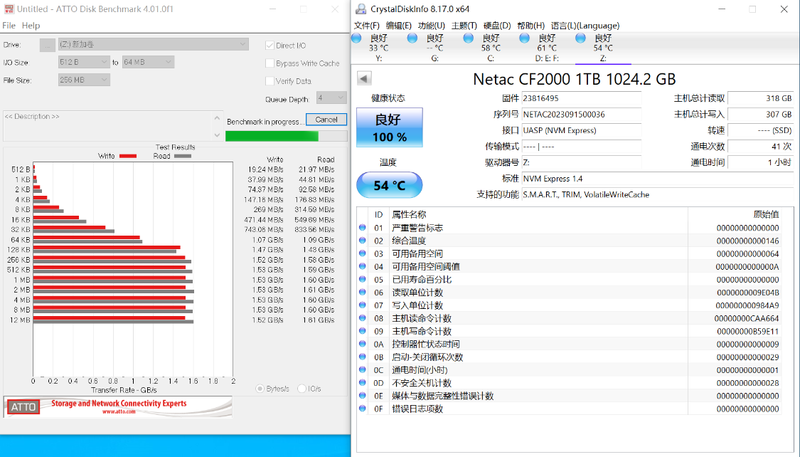
Task: Open the Drive selection dropdown
Action: (x=153, y=44)
